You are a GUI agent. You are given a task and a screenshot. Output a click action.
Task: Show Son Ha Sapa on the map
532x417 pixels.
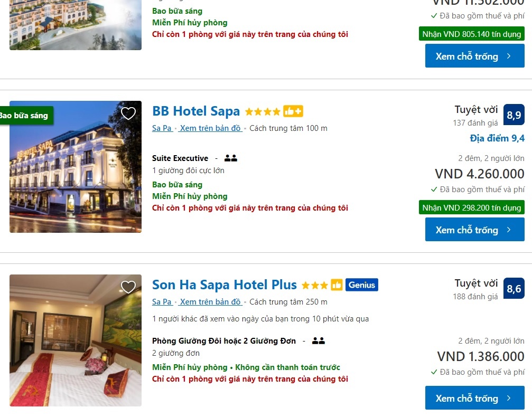210,302
